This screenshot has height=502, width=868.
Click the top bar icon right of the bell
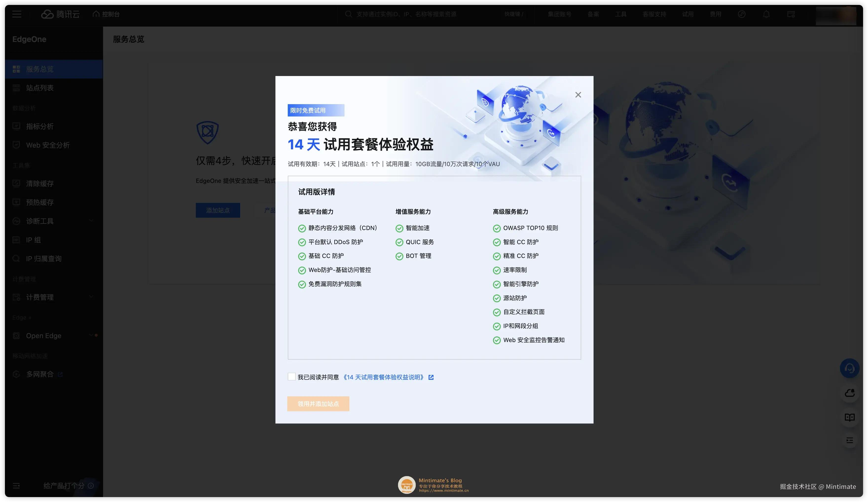tap(791, 14)
